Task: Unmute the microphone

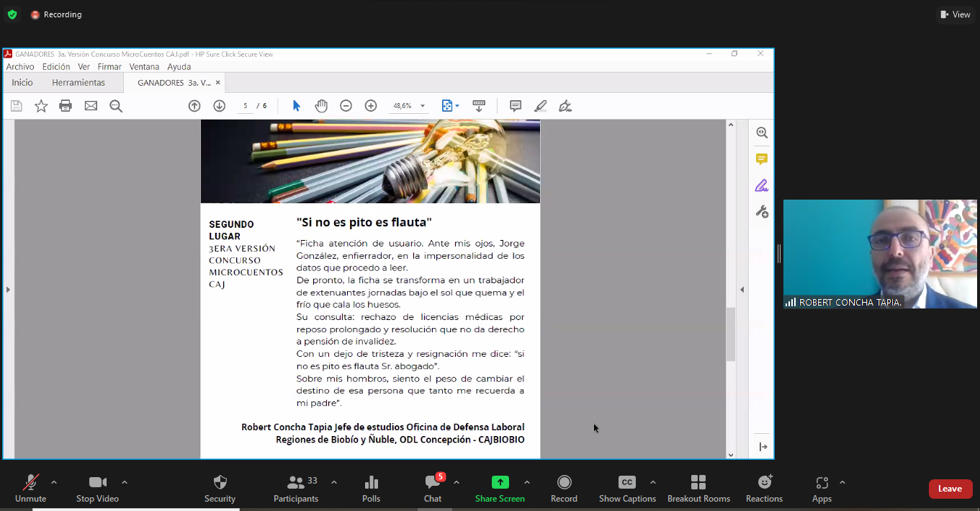Action: tap(30, 489)
